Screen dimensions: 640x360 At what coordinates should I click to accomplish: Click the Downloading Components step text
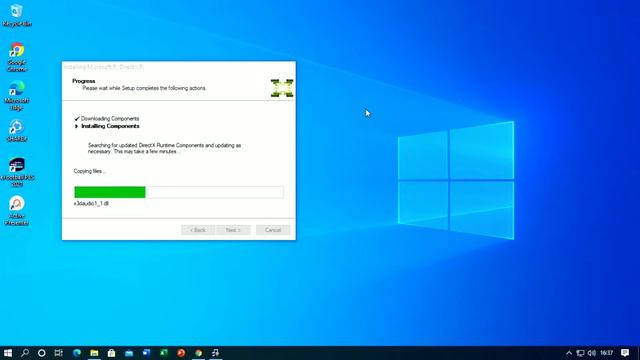pos(110,118)
